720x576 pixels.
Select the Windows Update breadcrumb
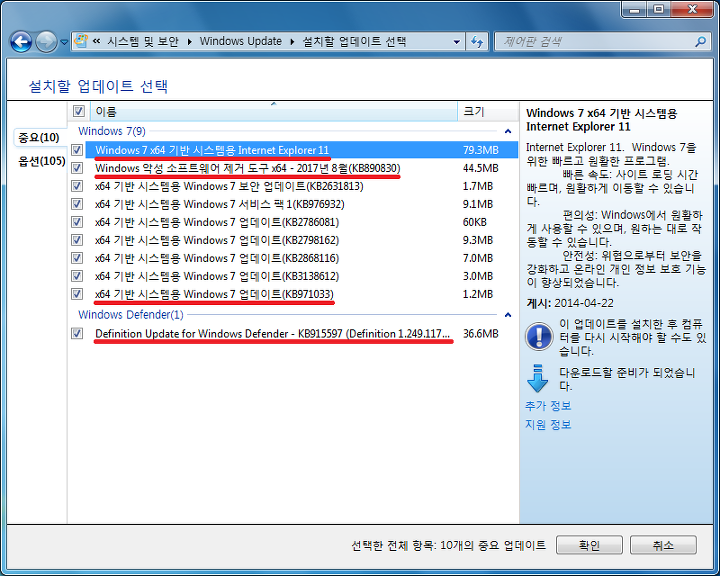(241, 41)
